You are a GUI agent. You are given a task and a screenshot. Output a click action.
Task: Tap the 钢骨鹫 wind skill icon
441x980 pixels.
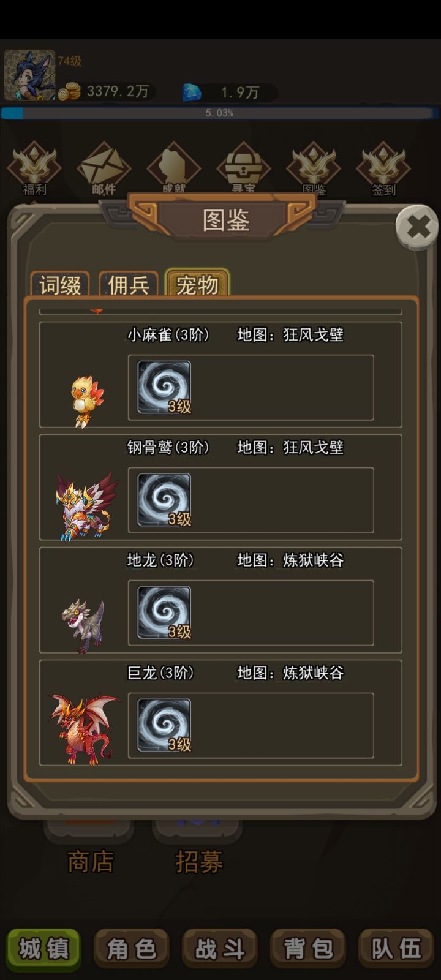(x=164, y=500)
